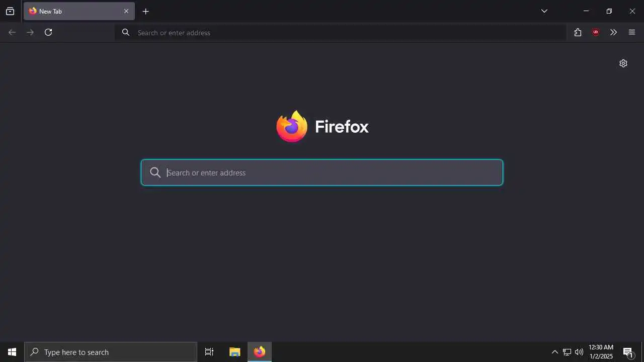Viewport: 644px width, 362px height.
Task: Select Firefox icon in taskbar
Action: pyautogui.click(x=260, y=352)
